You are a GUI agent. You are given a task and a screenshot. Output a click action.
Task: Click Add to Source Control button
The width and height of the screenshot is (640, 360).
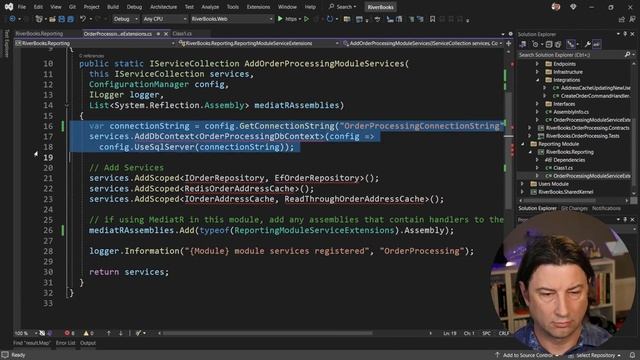[x=527, y=355]
